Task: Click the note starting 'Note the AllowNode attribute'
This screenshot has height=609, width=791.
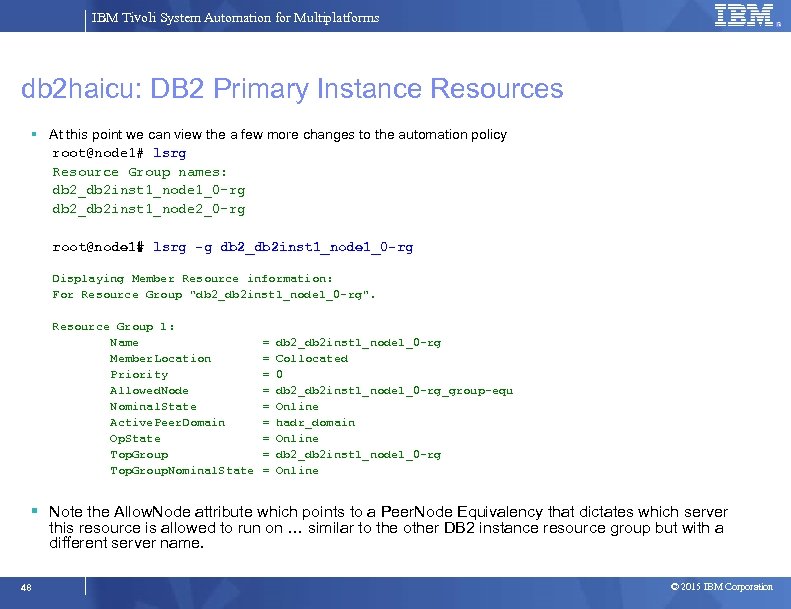Action: [x=388, y=527]
